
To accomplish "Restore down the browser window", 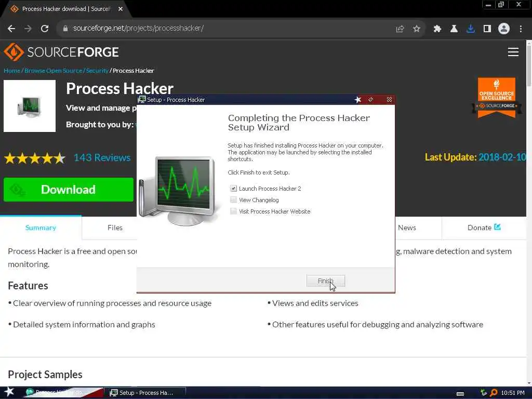I will pyautogui.click(x=501, y=5).
